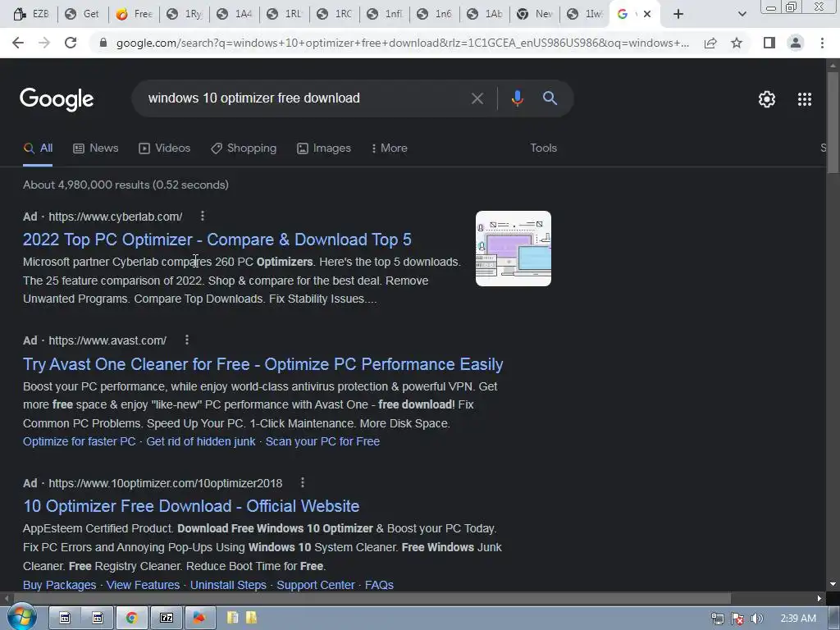840x630 pixels.
Task: Open a new browser tab
Action: (678, 14)
